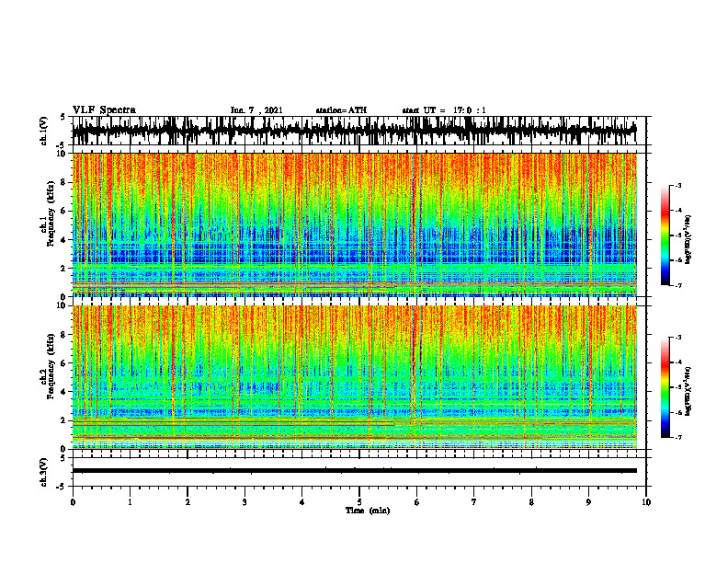Click the 'ch.3(V)' axis label
Image resolution: width=728 pixels, height=563 pixels.
click(x=44, y=472)
